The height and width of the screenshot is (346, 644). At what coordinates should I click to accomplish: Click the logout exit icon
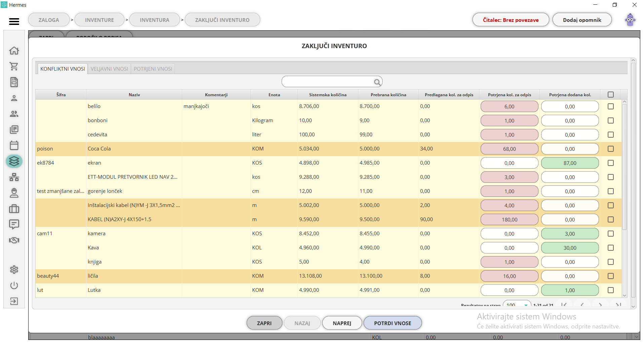(14, 301)
